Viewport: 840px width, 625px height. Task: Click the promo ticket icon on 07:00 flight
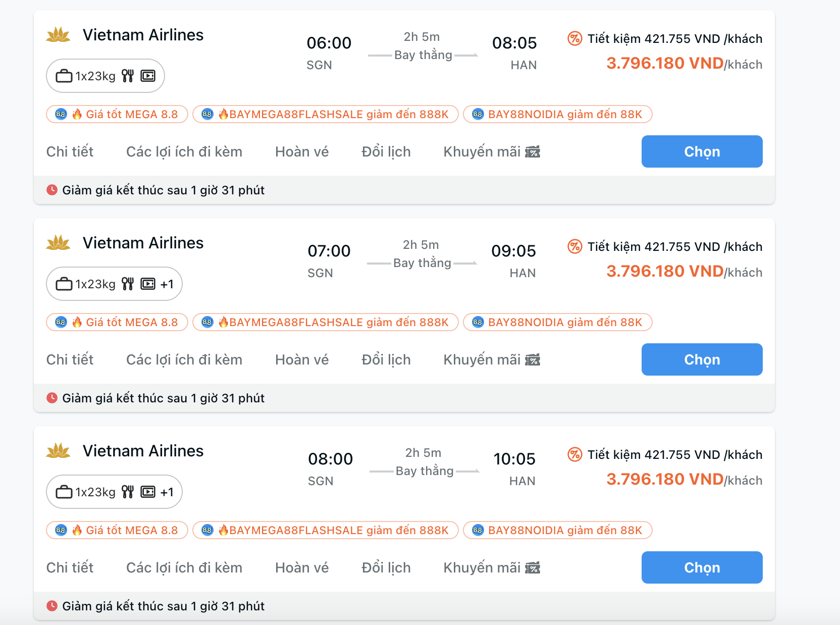pyautogui.click(x=533, y=360)
